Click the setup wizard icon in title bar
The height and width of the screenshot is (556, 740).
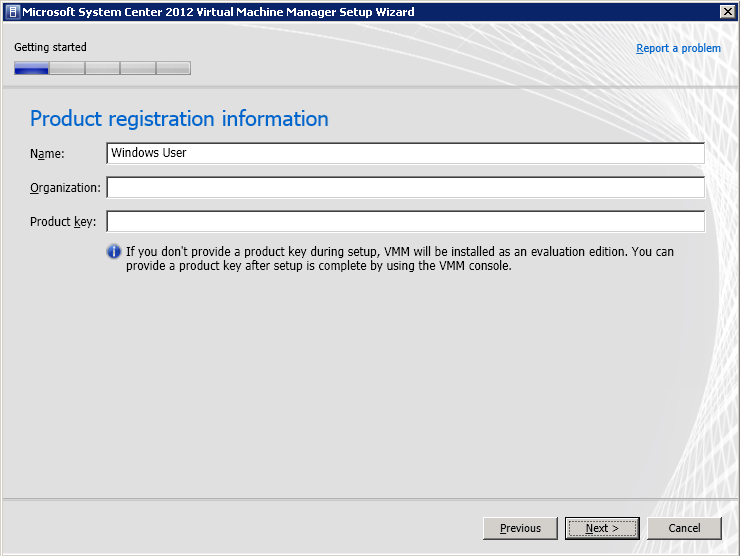point(11,11)
